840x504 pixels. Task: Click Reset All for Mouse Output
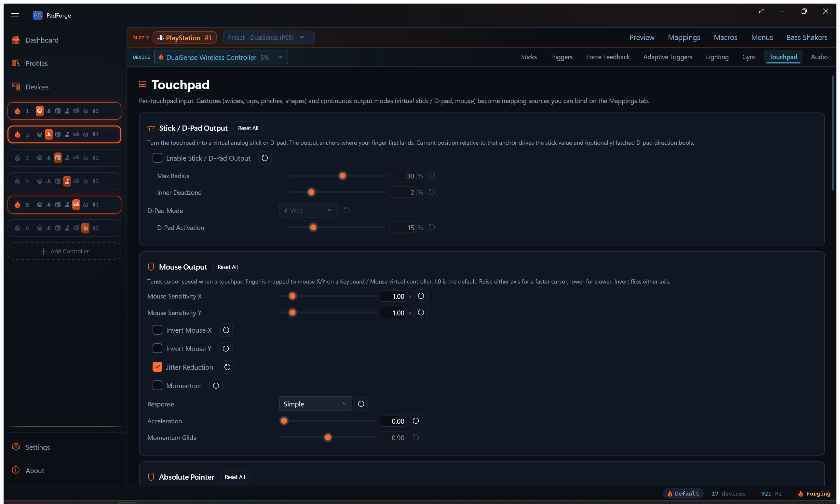click(227, 267)
